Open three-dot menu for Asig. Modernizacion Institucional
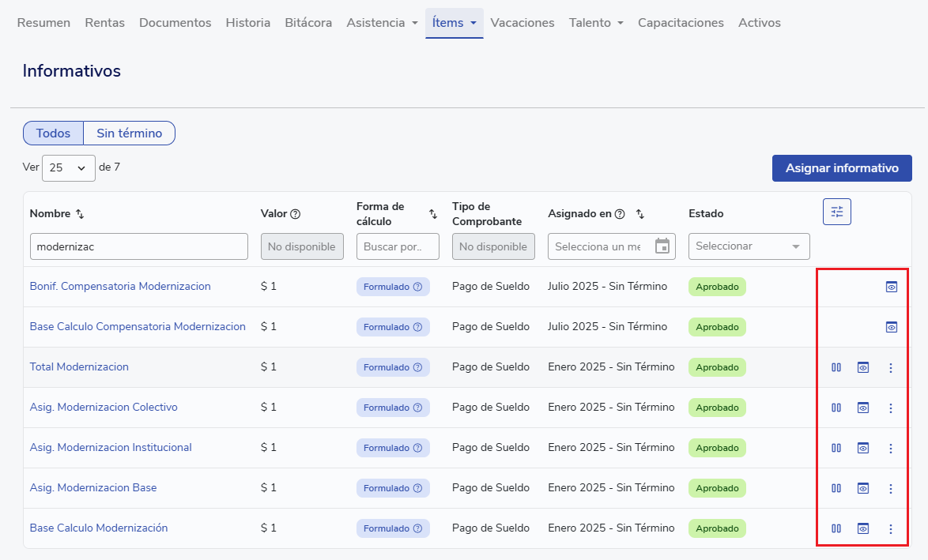The image size is (928, 560). click(891, 448)
